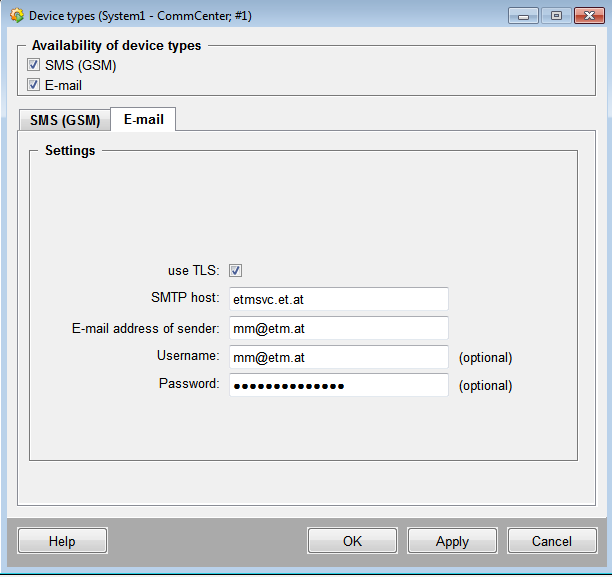Minimize the Device types window

tap(523, 16)
